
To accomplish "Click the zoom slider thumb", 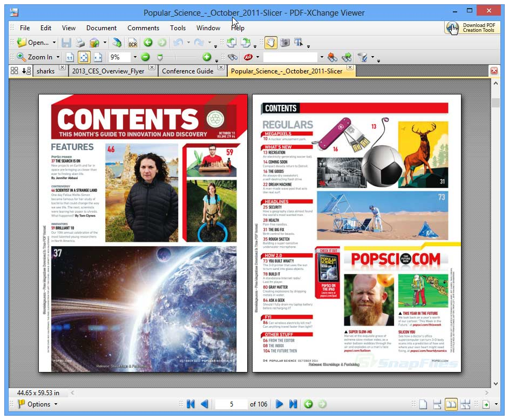I will [160, 57].
